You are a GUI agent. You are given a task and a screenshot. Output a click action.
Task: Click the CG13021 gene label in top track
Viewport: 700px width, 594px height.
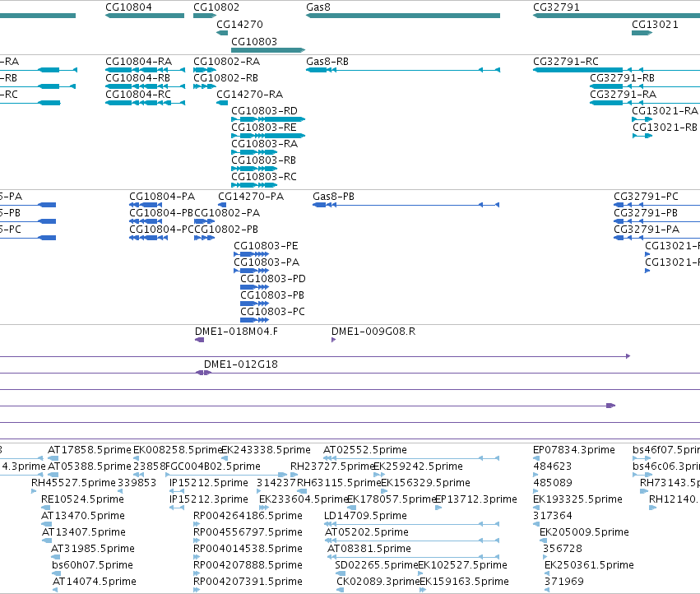(655, 25)
